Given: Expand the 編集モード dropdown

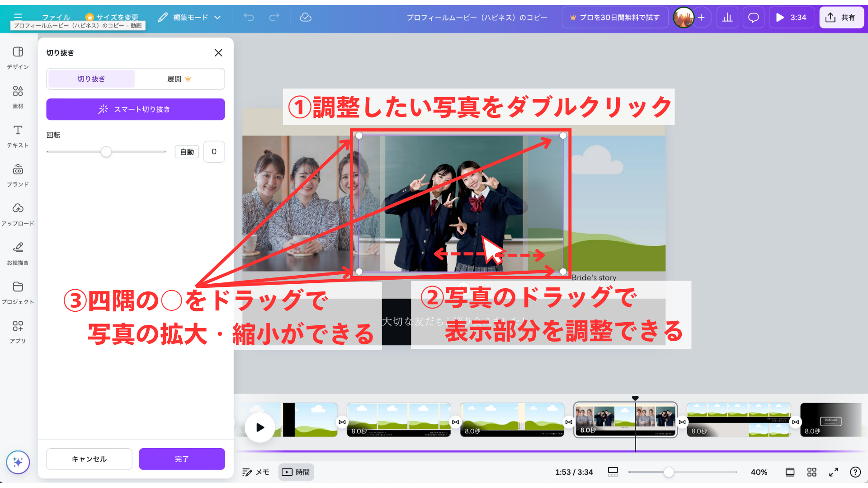Looking at the screenshot, I should click(x=189, y=17).
